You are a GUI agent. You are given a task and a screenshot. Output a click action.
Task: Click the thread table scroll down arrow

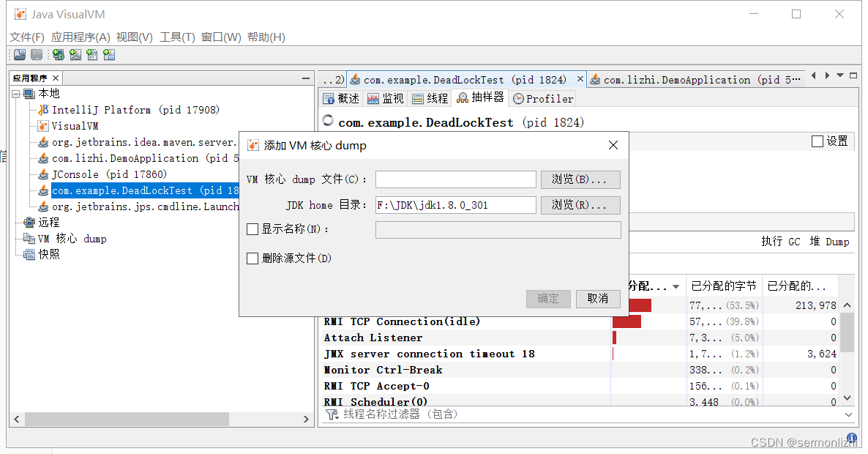pos(847,398)
